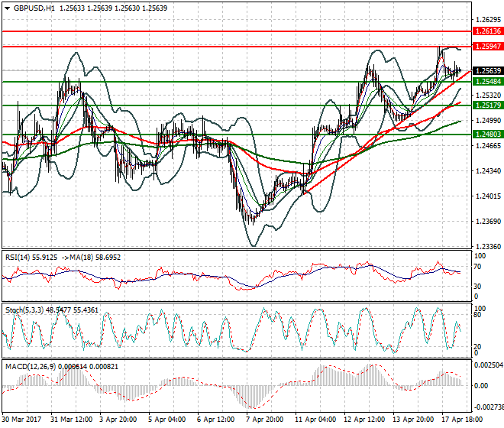Select the Stochastic scale value 20
The height and width of the screenshot is (428, 504).
coord(478,347)
